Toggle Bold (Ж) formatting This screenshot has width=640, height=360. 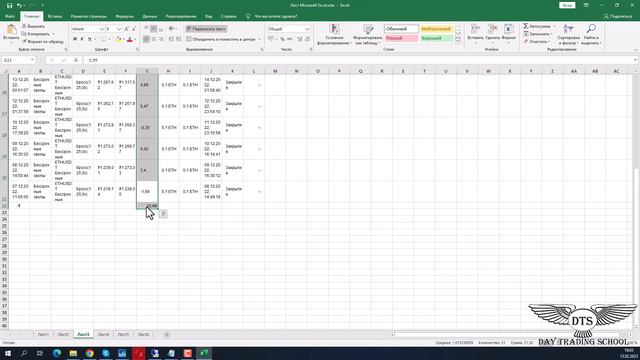75,39
